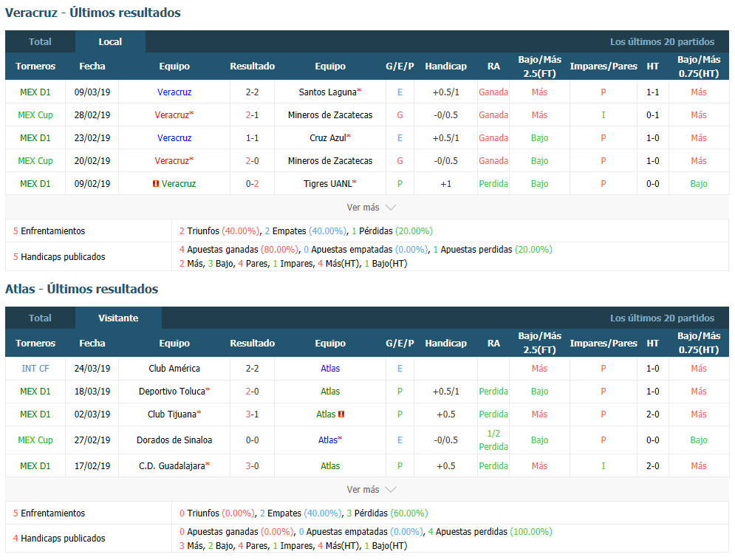Viewport: 735px width, 560px height.
Task: Switch to the Total tab in Atlas results
Action: point(40,318)
